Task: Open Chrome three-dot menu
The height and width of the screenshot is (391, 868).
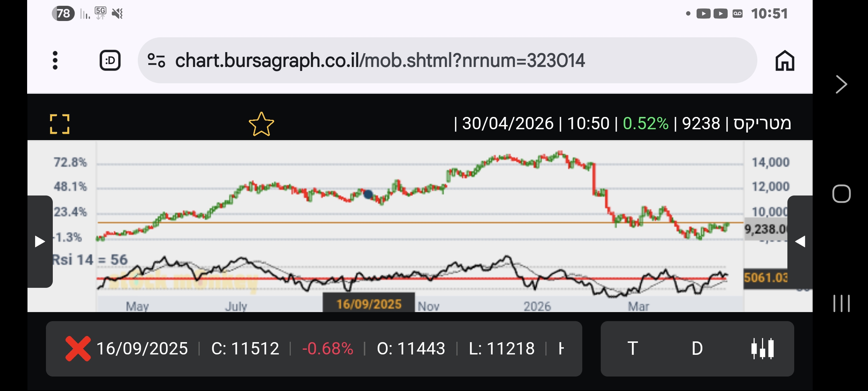Action: 55,60
